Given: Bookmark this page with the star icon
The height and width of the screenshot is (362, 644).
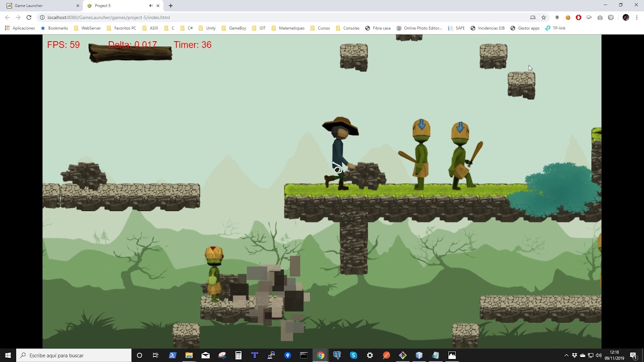Looking at the screenshot, I should 543,17.
